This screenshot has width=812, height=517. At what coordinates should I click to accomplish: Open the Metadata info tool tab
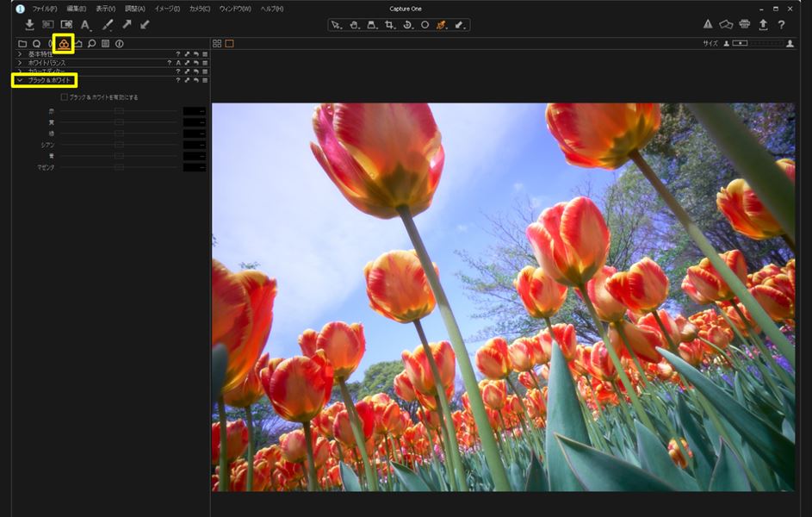point(120,44)
